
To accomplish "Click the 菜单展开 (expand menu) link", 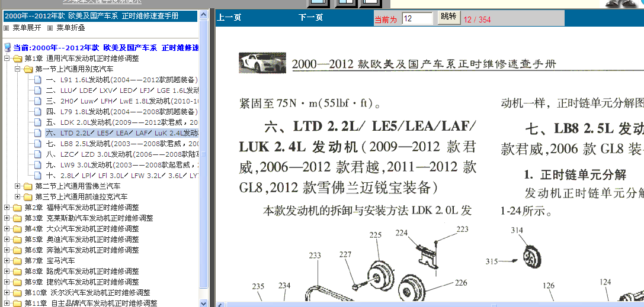I will 27,28.
